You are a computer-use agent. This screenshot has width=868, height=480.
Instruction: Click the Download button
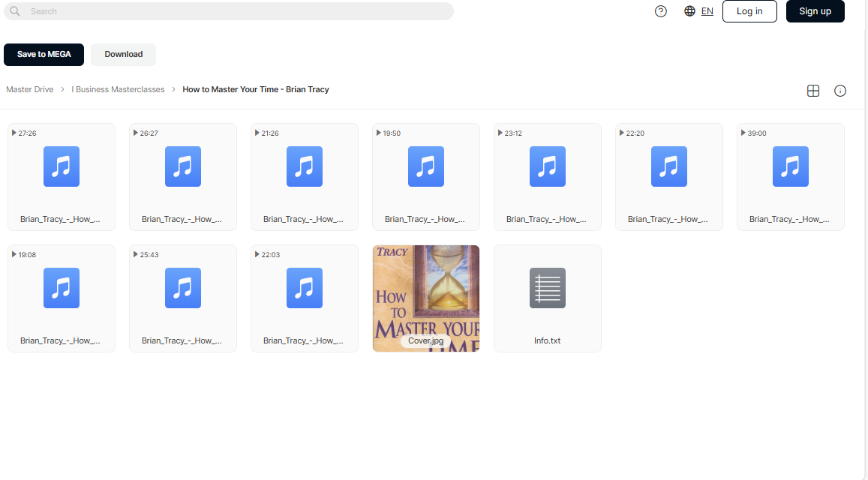click(124, 54)
